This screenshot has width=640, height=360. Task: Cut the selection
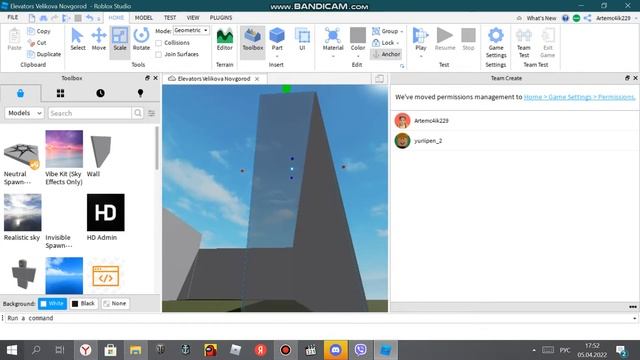click(37, 42)
